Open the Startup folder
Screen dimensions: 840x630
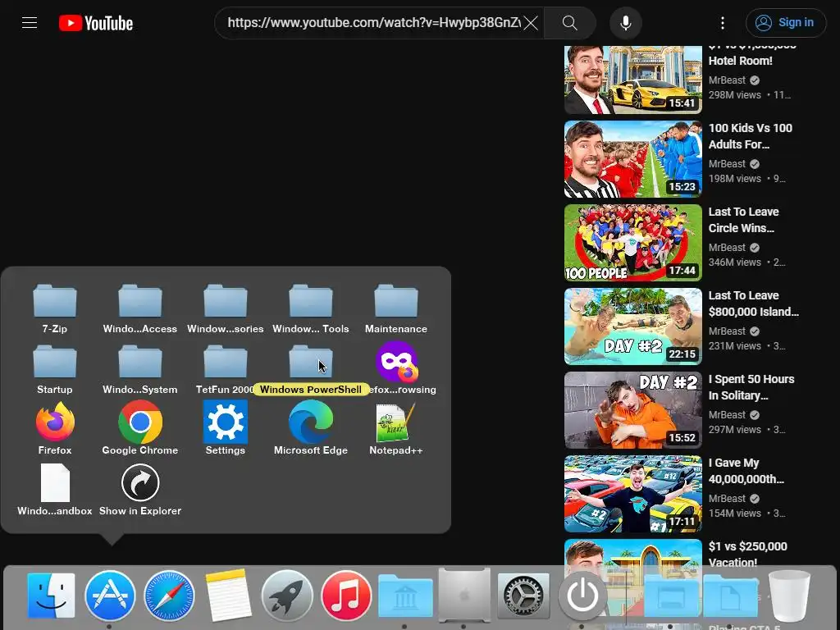(55, 370)
